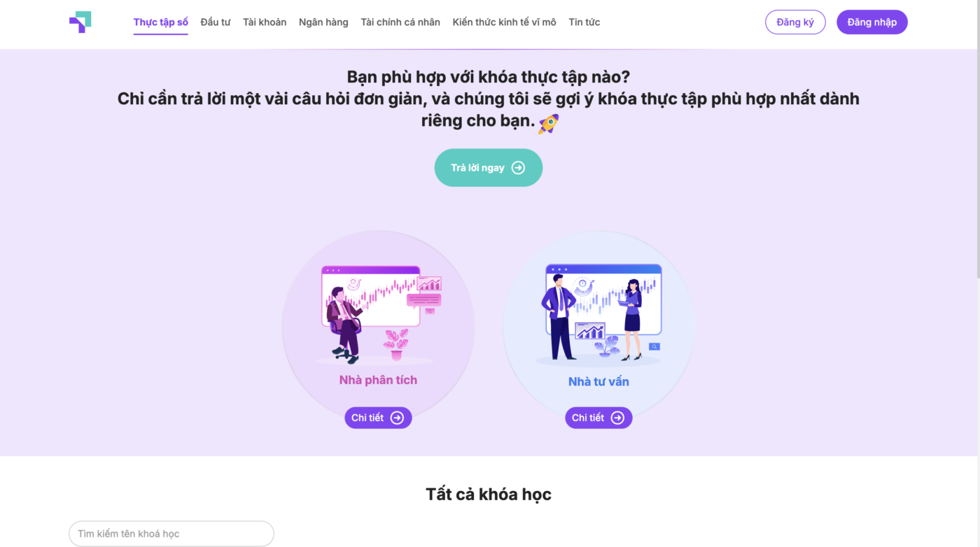Click the Đăng nhập button
This screenshot has height=547, width=980.
(x=872, y=22)
